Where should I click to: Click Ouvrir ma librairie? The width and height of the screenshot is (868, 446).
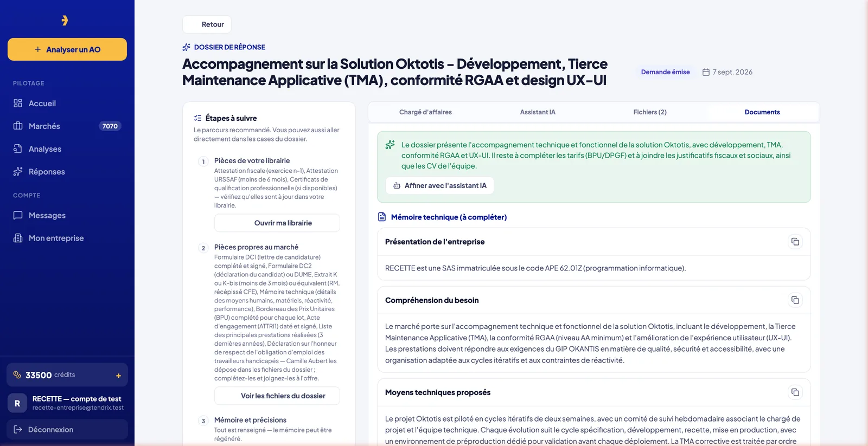coord(277,223)
